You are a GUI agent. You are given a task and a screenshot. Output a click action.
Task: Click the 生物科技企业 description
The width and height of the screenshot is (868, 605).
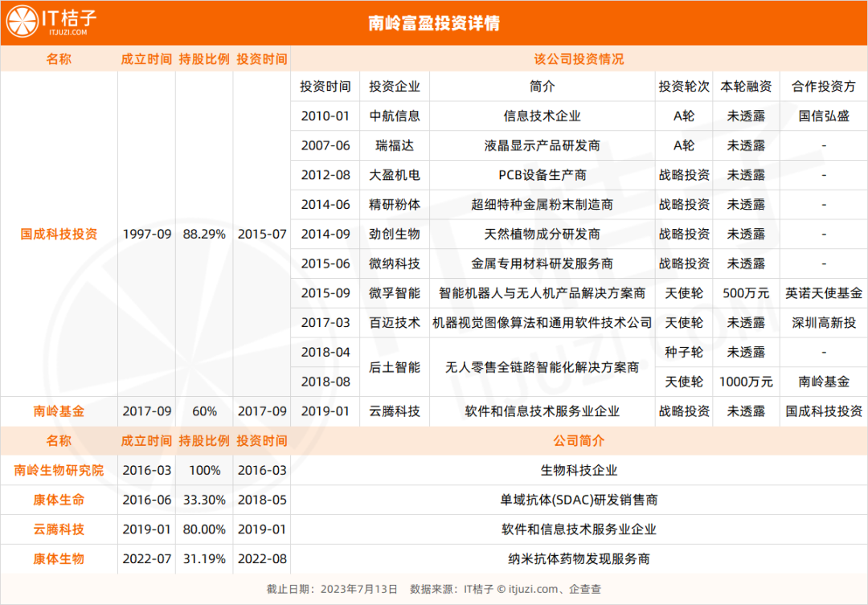pyautogui.click(x=579, y=471)
